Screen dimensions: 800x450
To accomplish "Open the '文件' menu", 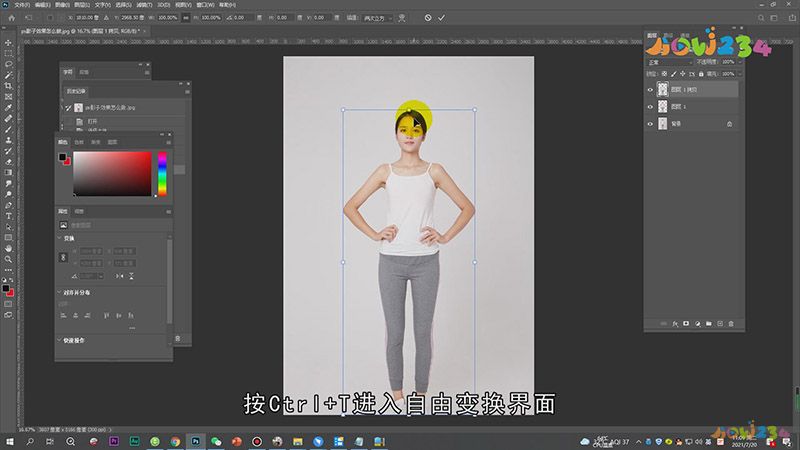I will point(22,5).
